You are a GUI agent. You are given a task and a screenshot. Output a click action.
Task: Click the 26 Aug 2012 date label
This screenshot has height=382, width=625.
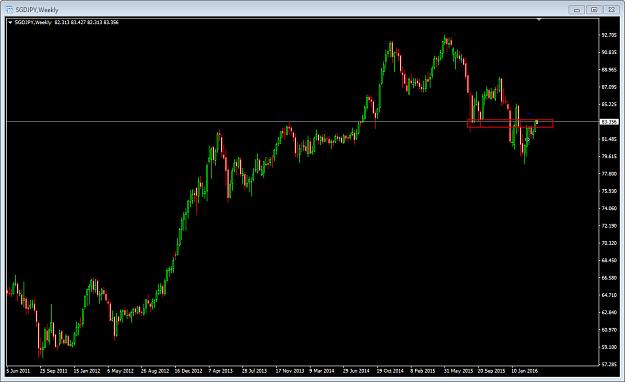tap(155, 371)
